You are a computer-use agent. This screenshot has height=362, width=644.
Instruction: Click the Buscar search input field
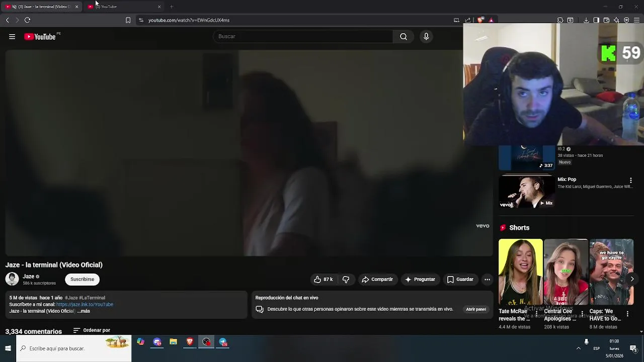tap(303, 36)
